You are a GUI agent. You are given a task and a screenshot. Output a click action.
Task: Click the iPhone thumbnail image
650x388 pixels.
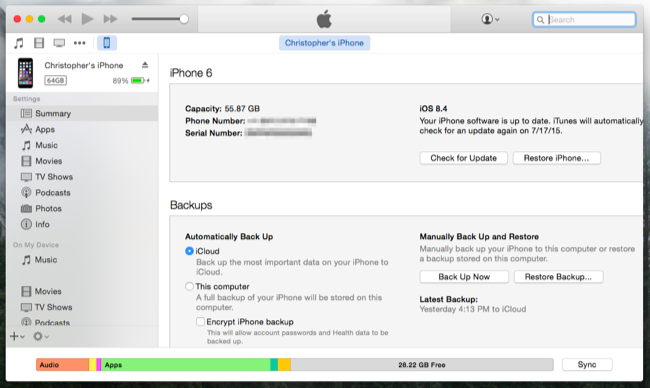[25, 73]
